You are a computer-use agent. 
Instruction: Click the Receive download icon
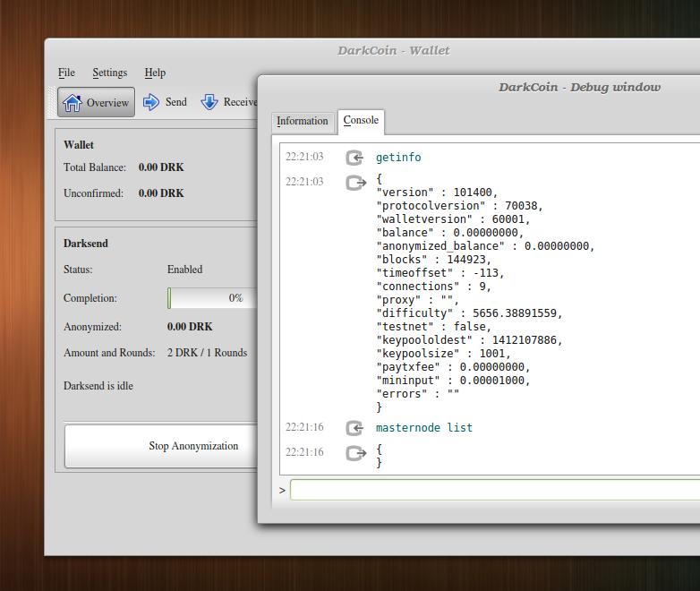pos(209,102)
